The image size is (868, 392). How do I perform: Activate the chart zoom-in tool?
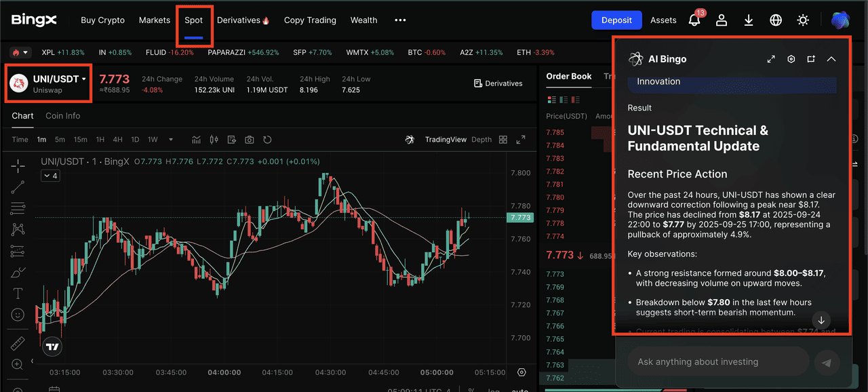pos(18,364)
